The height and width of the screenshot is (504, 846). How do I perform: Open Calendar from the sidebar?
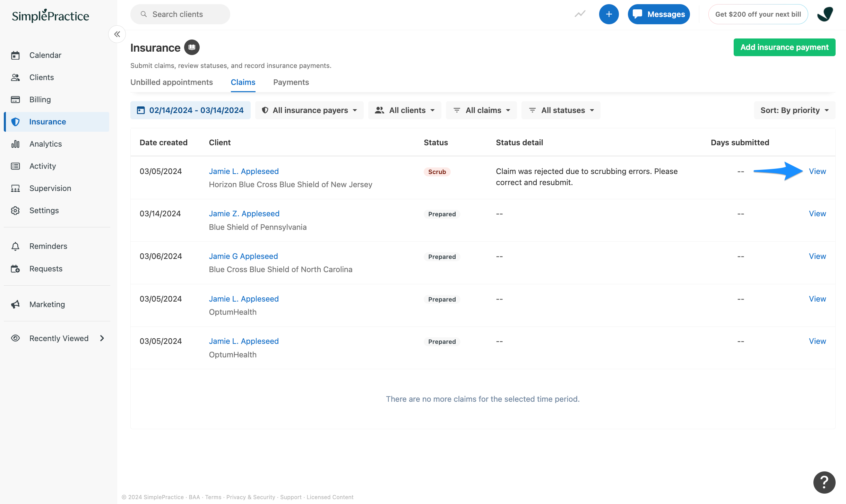[x=57, y=55]
